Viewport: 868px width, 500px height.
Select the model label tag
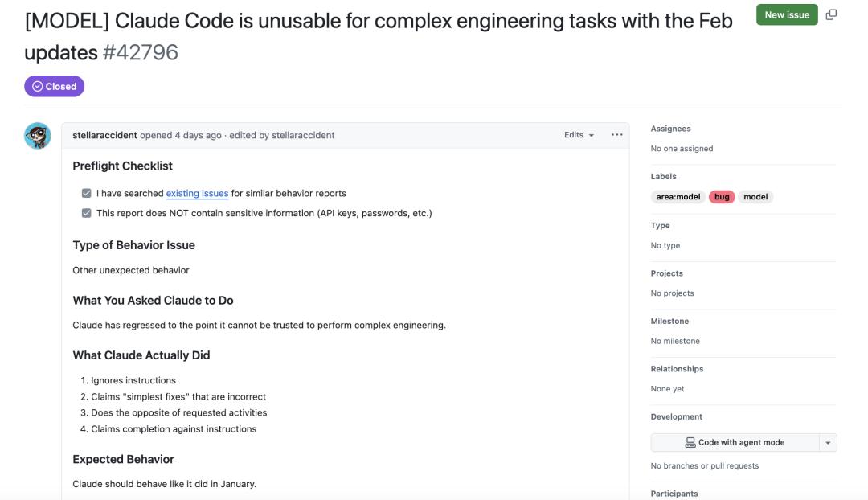point(755,197)
